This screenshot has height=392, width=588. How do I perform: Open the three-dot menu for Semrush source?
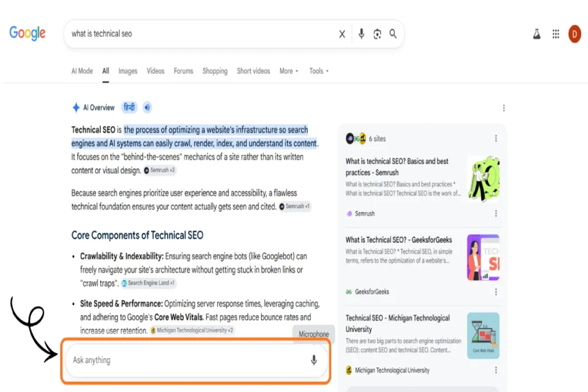496,214
